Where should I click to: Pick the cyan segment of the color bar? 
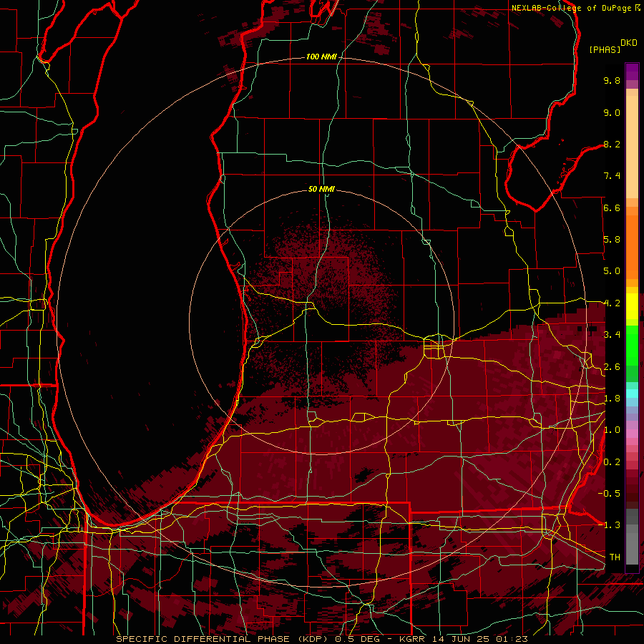tap(632, 394)
